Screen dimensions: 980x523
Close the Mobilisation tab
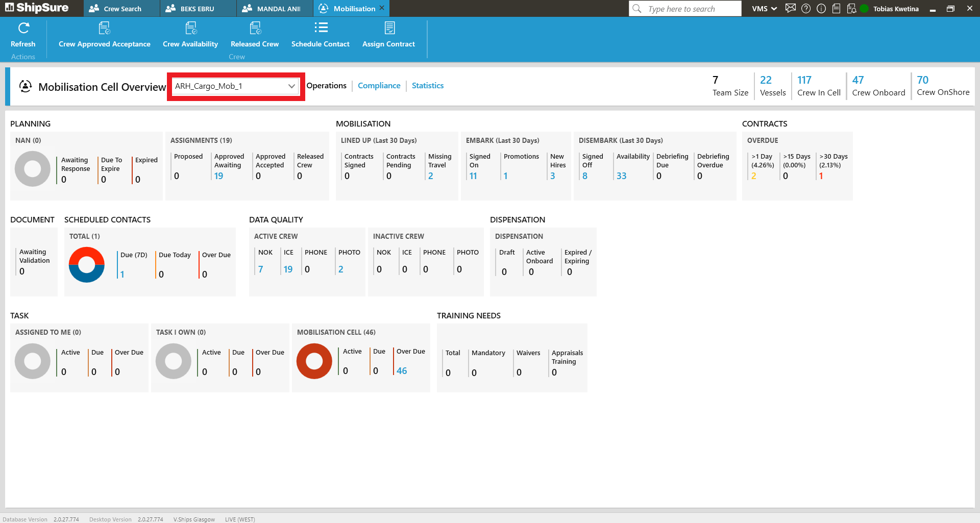(382, 8)
